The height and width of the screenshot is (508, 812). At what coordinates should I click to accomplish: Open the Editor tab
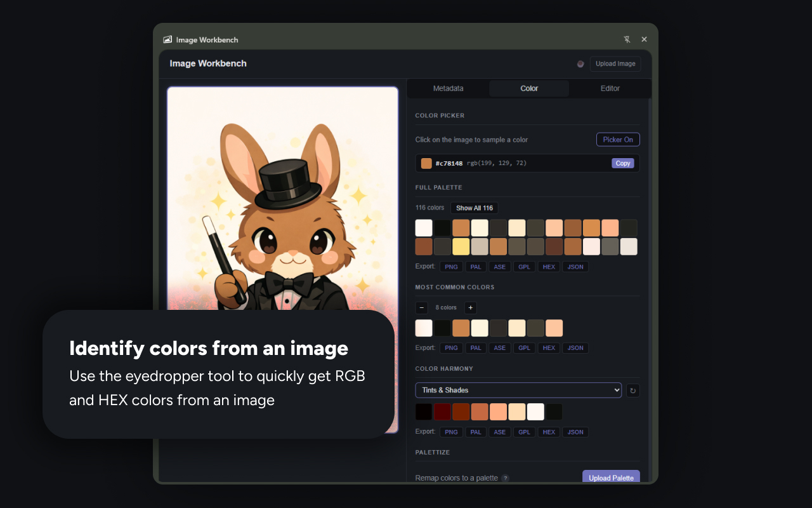610,88
